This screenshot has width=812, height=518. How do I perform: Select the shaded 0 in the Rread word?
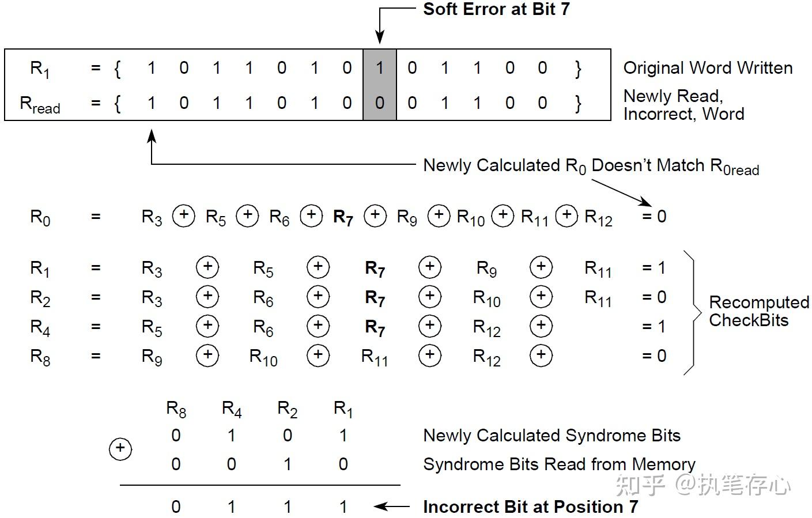click(x=379, y=103)
